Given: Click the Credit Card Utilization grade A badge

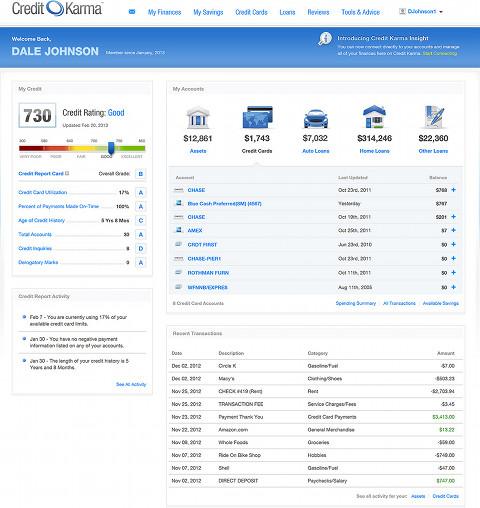Looking at the screenshot, I should pos(141,192).
